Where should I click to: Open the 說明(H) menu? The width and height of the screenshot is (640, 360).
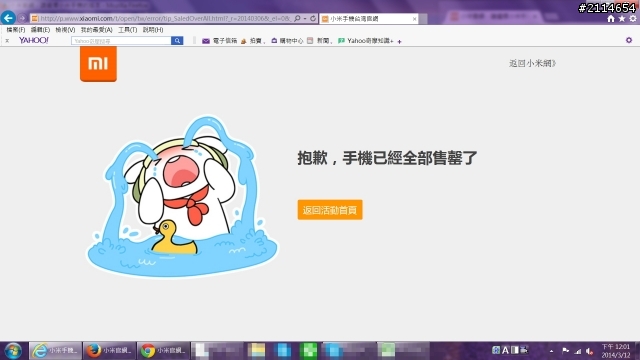[x=153, y=30]
